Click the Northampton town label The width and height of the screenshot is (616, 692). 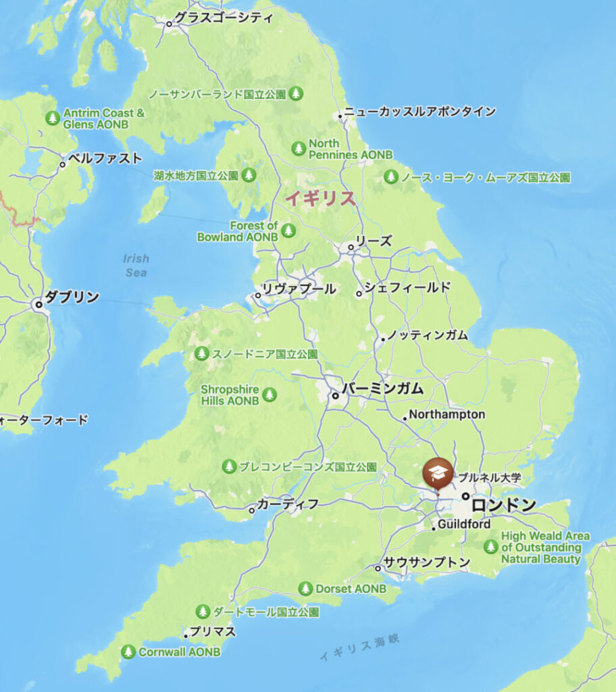click(447, 414)
